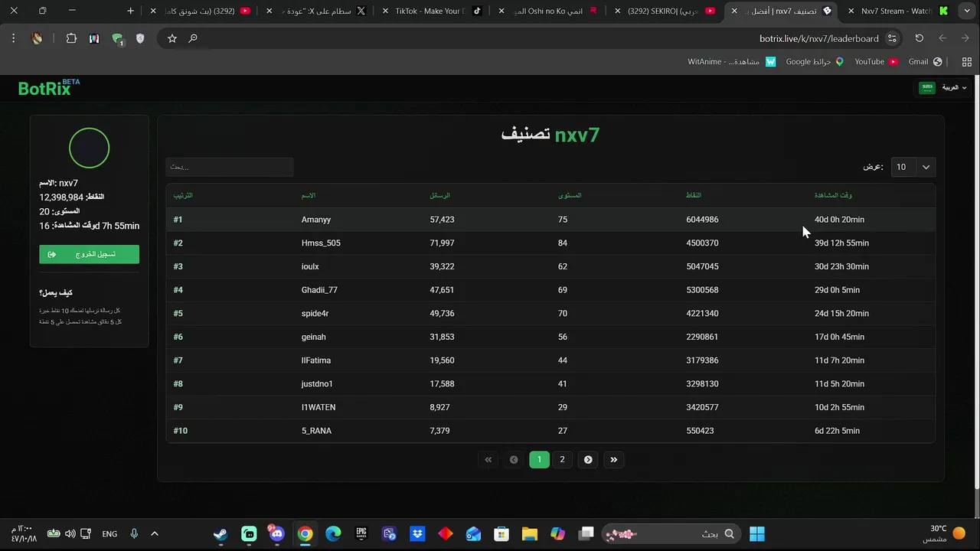Viewport: 980px width, 551px height.
Task: Click rank #1 cell
Action: pos(178,220)
